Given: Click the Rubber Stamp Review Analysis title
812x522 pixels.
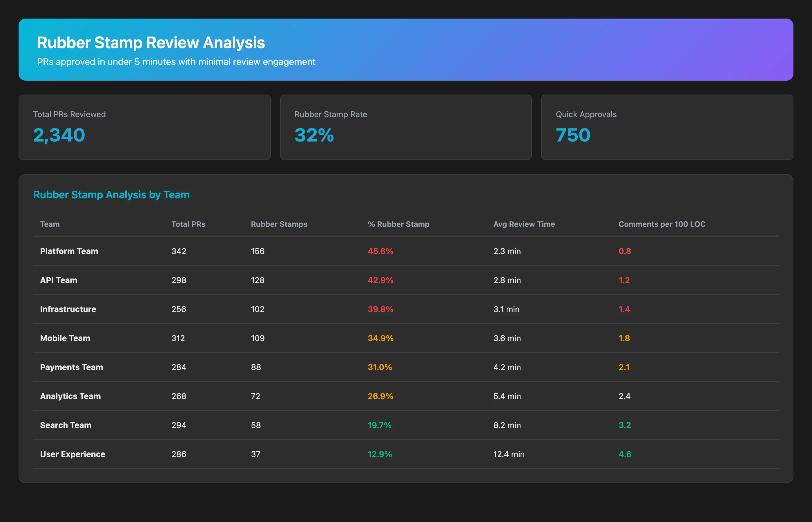Looking at the screenshot, I should (151, 43).
